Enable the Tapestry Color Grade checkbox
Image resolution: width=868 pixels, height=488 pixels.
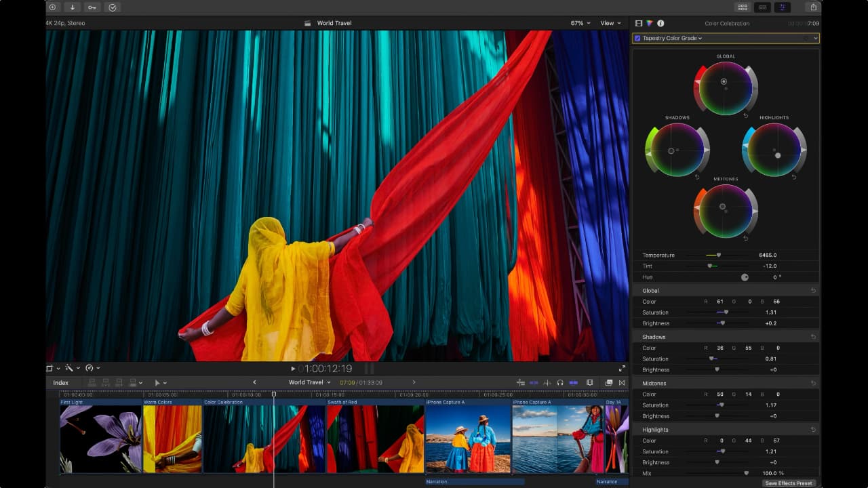click(638, 38)
